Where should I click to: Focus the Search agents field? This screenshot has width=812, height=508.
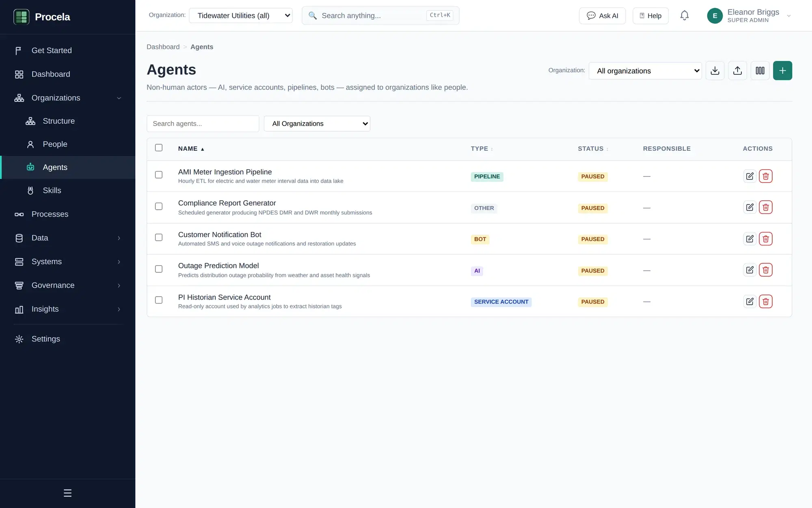(x=203, y=124)
